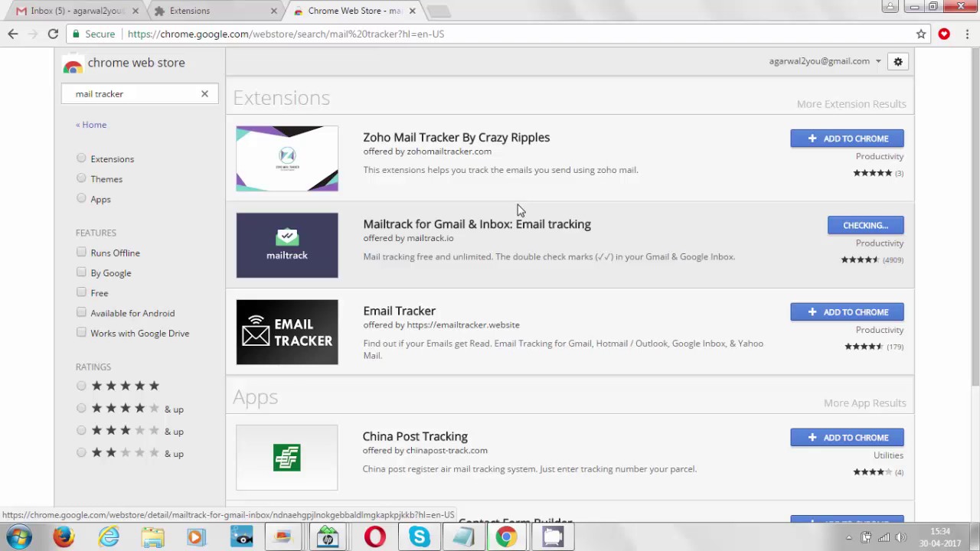This screenshot has width=980, height=551.
Task: Check the Free feature filter
Action: [81, 292]
